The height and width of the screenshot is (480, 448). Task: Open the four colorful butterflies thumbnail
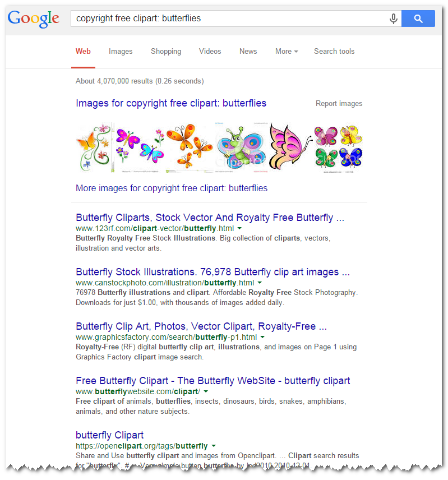click(339, 148)
